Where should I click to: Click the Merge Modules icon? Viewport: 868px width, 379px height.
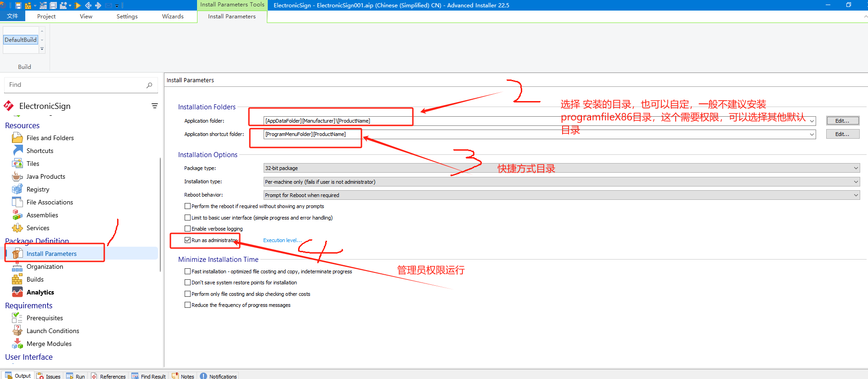(x=17, y=344)
